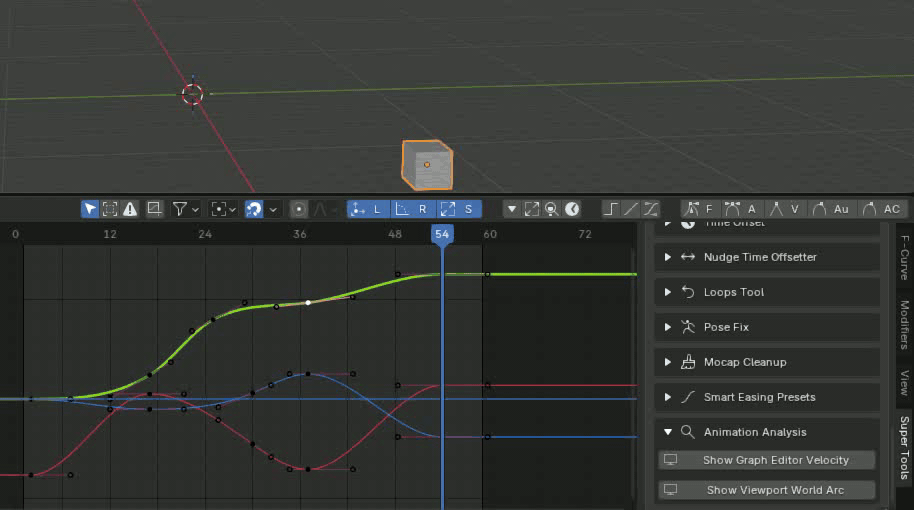Toggle proportional editing circle icon
Image resolution: width=914 pixels, height=510 pixels.
pos(298,209)
